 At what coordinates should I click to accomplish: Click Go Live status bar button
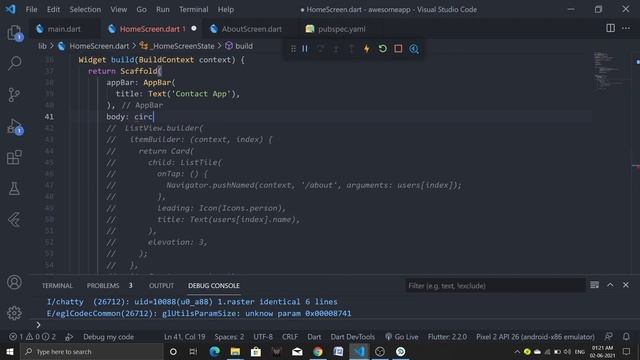pos(402,337)
